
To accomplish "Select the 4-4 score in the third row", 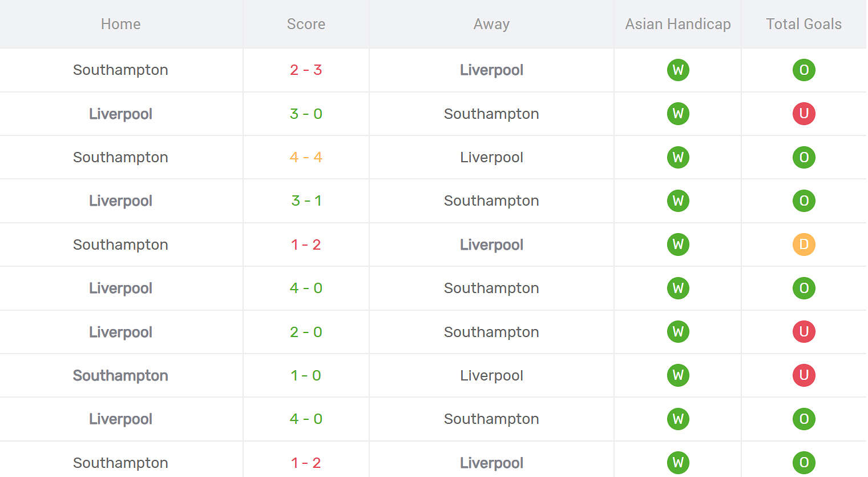I will coord(306,157).
